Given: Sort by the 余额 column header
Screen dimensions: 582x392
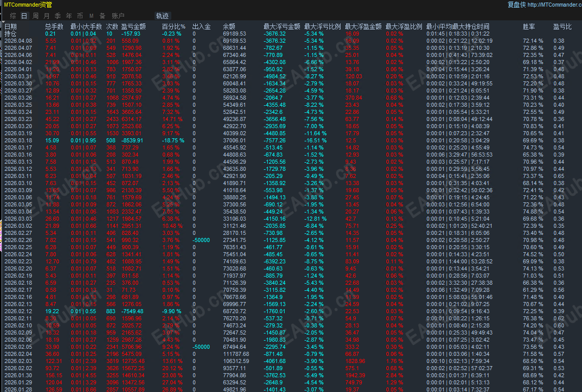Looking at the screenshot, I should coord(229,27).
